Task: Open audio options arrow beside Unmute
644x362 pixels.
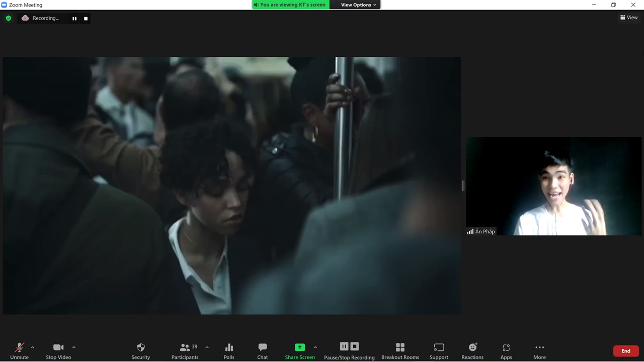Action: (33, 347)
